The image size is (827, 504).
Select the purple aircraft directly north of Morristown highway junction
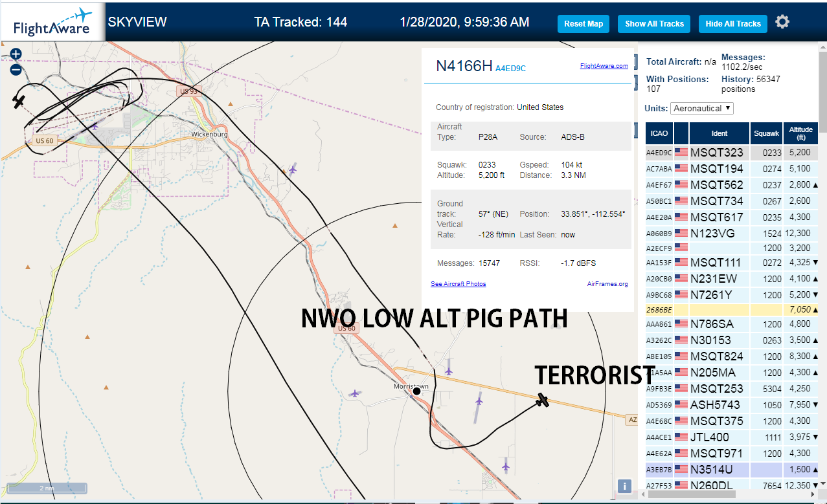pyautogui.click(x=449, y=371)
